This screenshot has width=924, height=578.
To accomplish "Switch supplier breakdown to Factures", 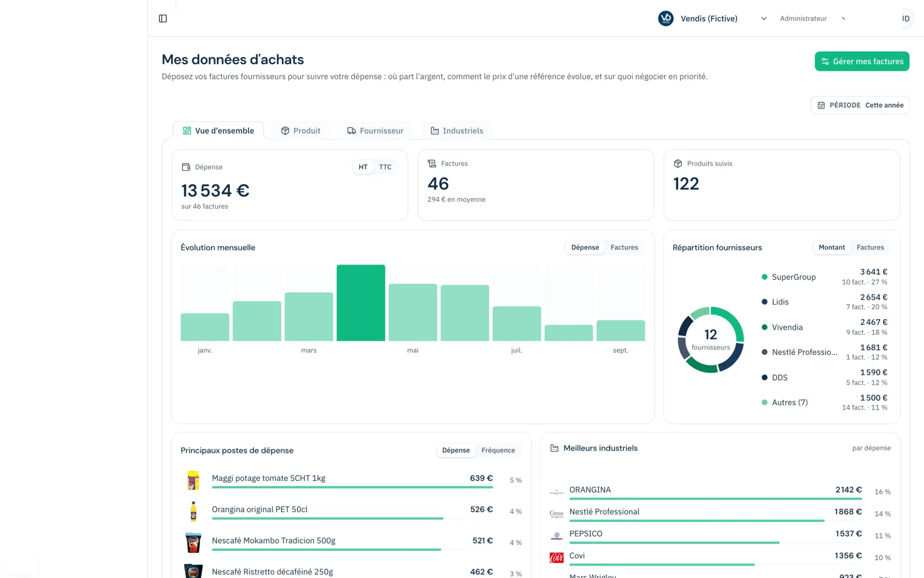I will click(870, 247).
